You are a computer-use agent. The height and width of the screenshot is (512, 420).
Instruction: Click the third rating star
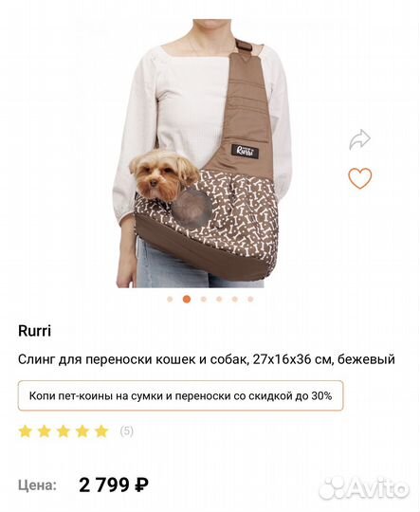coord(64,431)
